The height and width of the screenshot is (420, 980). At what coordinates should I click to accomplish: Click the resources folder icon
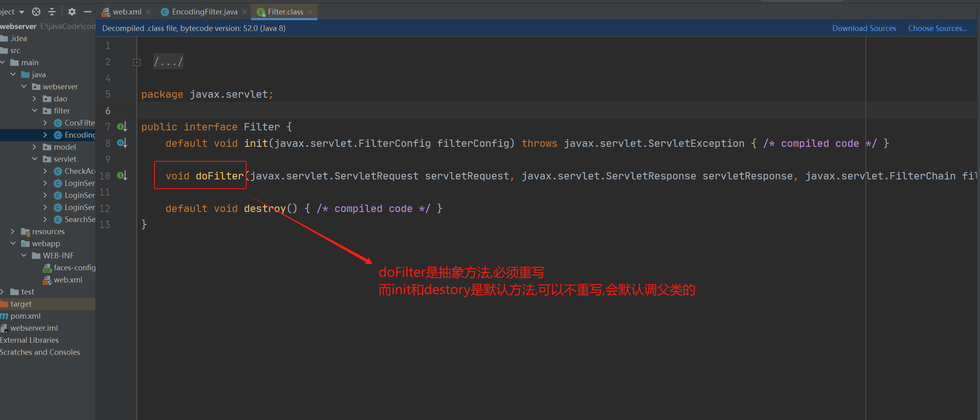pos(25,232)
